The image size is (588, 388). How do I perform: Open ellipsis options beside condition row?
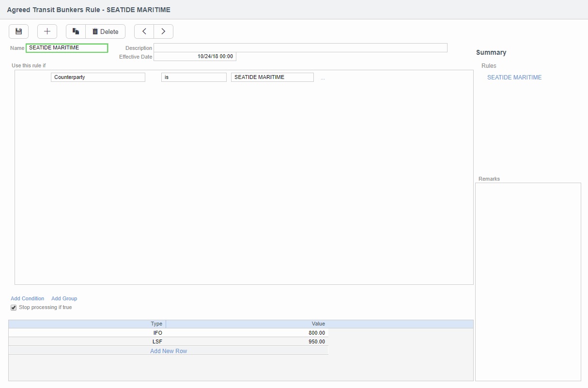[x=323, y=78]
